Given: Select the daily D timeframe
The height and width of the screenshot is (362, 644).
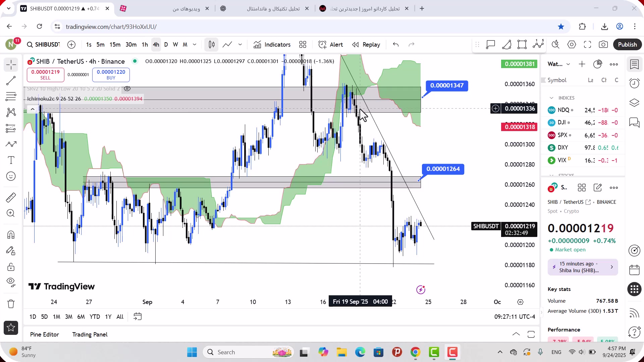Looking at the screenshot, I should tap(166, 45).
